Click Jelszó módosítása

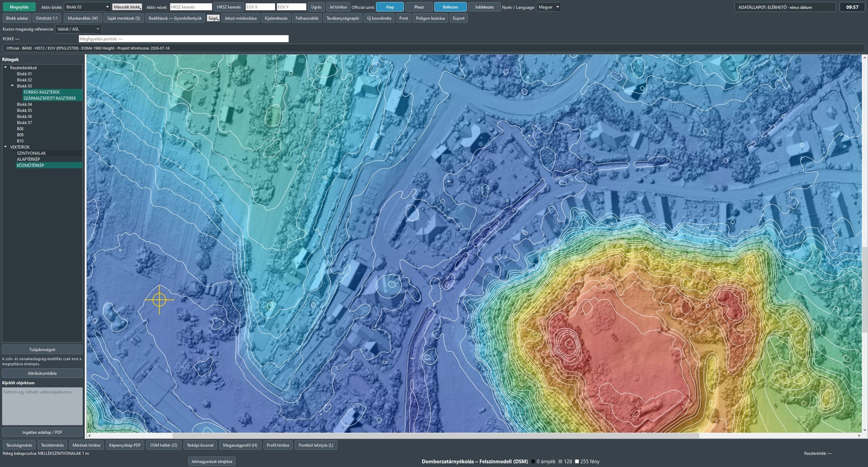241,19
